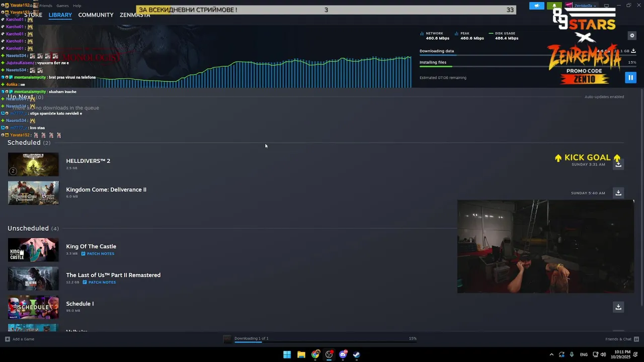Open the 10:11 PM clock and calendar
This screenshot has height=362, width=644.
click(x=622, y=354)
